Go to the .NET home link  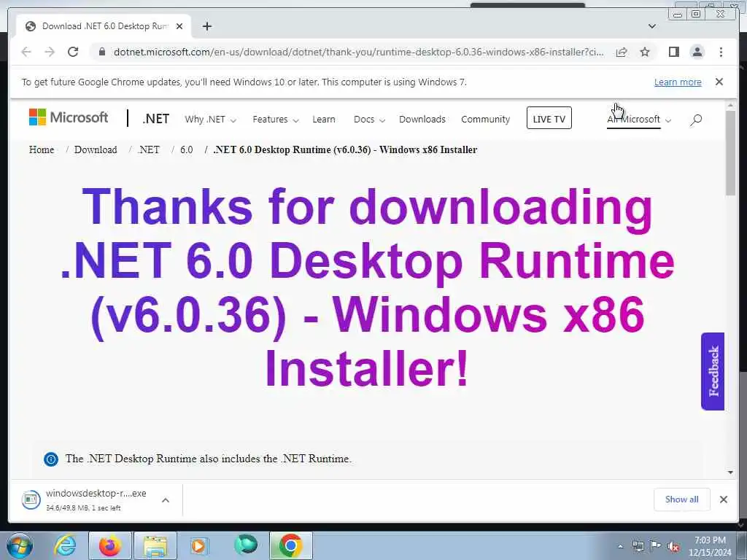click(x=156, y=119)
